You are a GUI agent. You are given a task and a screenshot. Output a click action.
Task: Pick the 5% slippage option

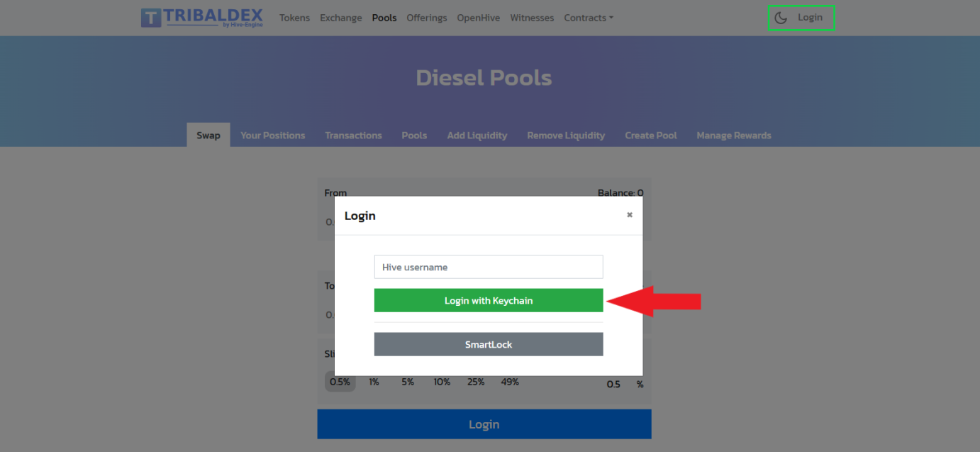tap(408, 382)
